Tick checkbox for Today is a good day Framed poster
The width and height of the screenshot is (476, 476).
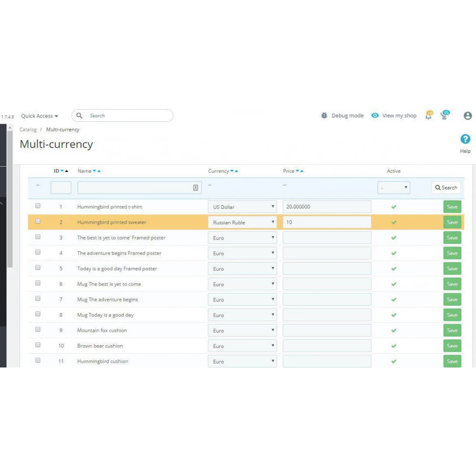38,268
